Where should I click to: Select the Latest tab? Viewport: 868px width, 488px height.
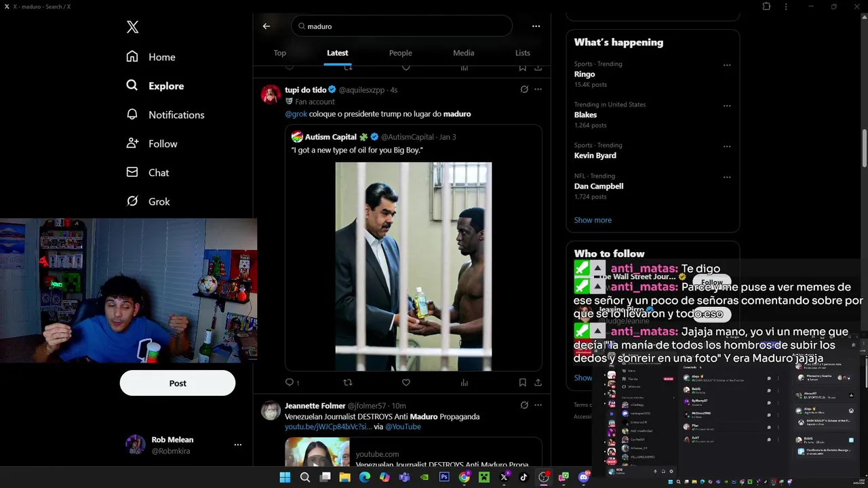click(x=337, y=53)
